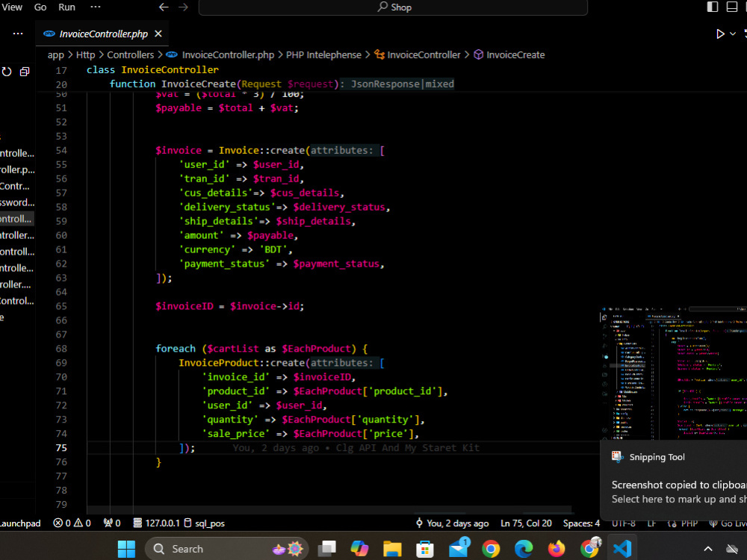Open git blame 'You, 2 days ago'
The image size is (747, 560).
[x=452, y=523]
